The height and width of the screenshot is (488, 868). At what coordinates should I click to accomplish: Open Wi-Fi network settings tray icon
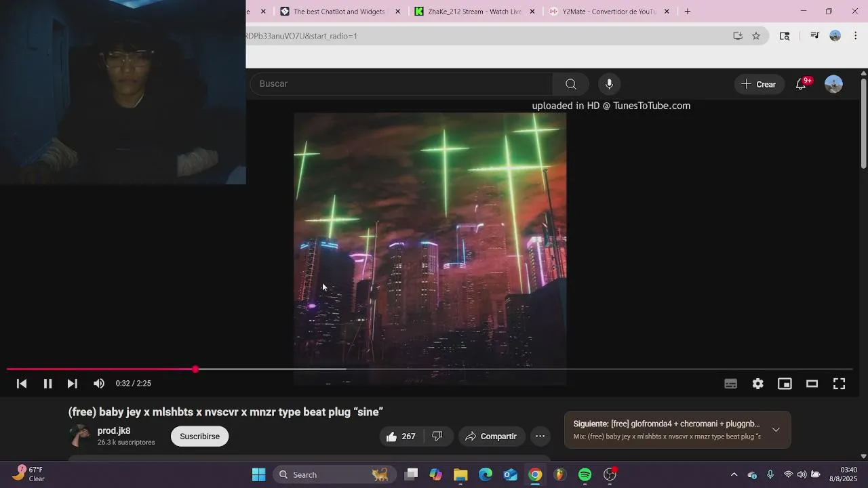click(x=788, y=474)
